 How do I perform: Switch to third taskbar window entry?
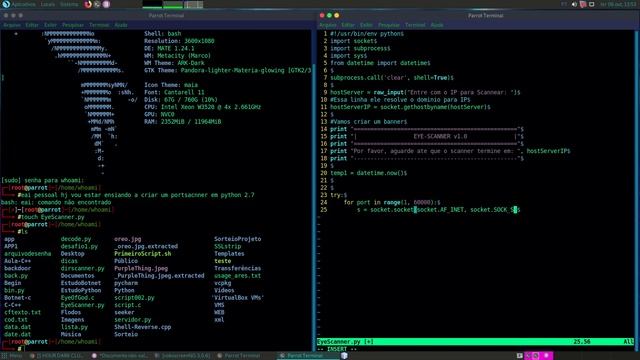pyautogui.click(x=183, y=356)
